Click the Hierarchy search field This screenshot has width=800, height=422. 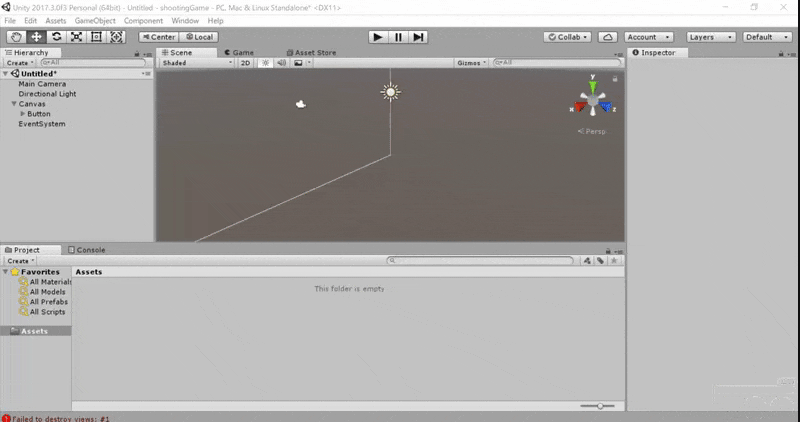[x=93, y=63]
